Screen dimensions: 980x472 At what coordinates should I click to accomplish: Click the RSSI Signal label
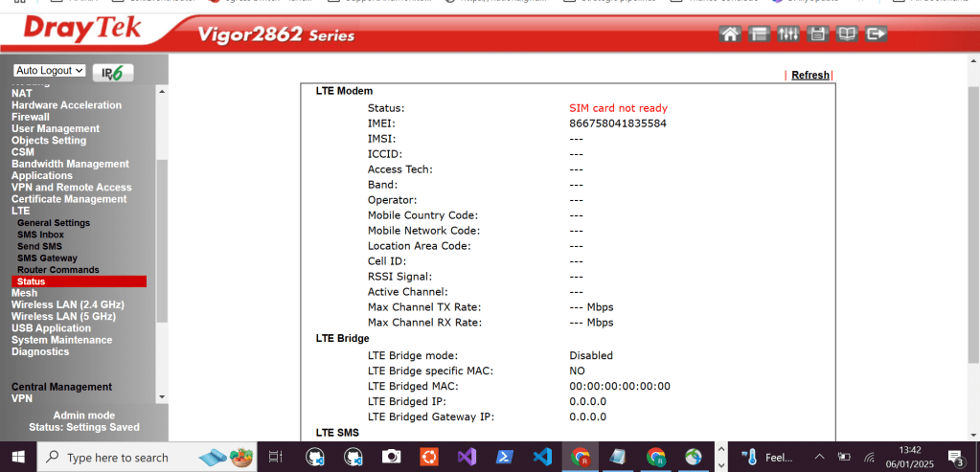[x=399, y=277]
